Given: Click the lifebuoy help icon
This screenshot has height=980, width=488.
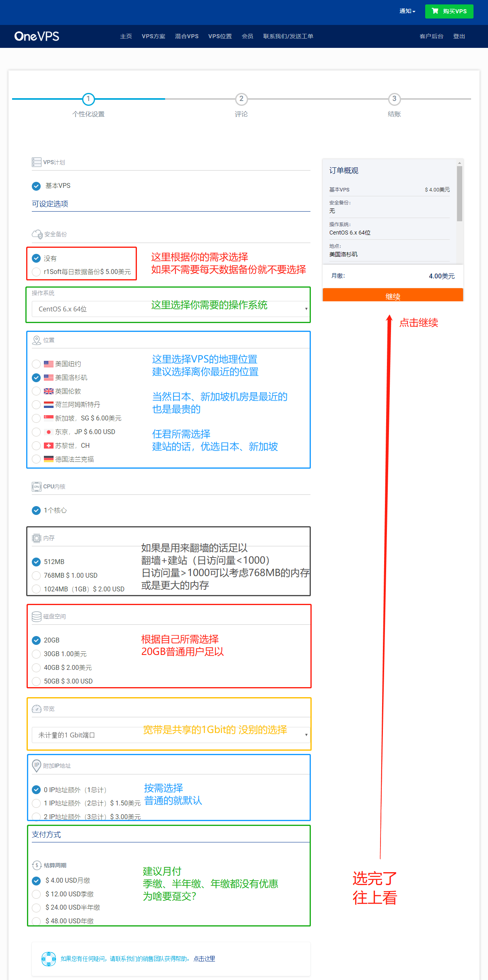Looking at the screenshot, I should [49, 959].
